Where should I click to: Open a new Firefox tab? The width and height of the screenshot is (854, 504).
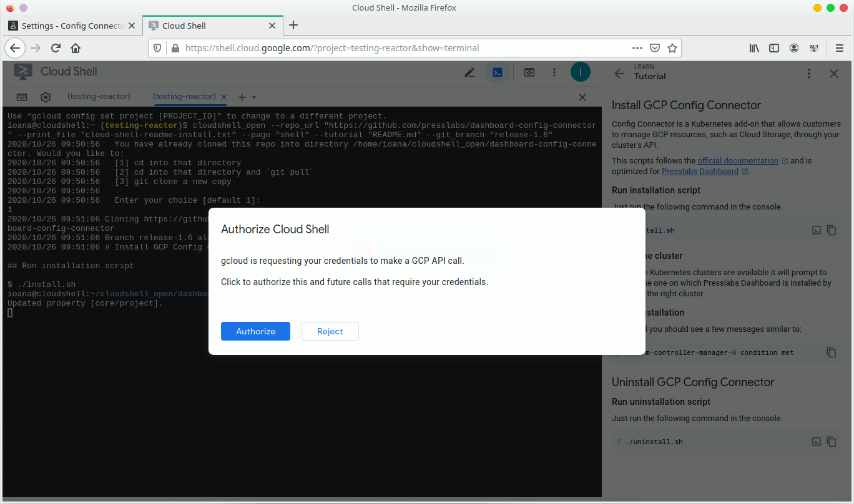click(293, 26)
